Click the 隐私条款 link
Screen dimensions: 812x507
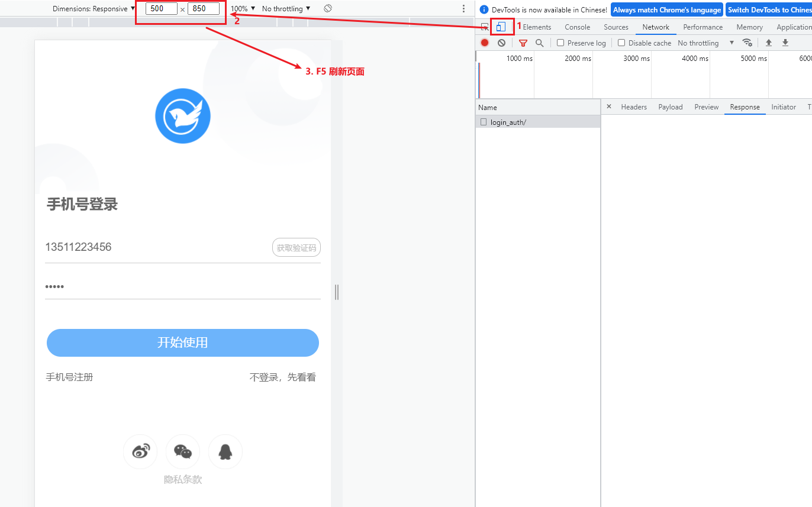183,480
